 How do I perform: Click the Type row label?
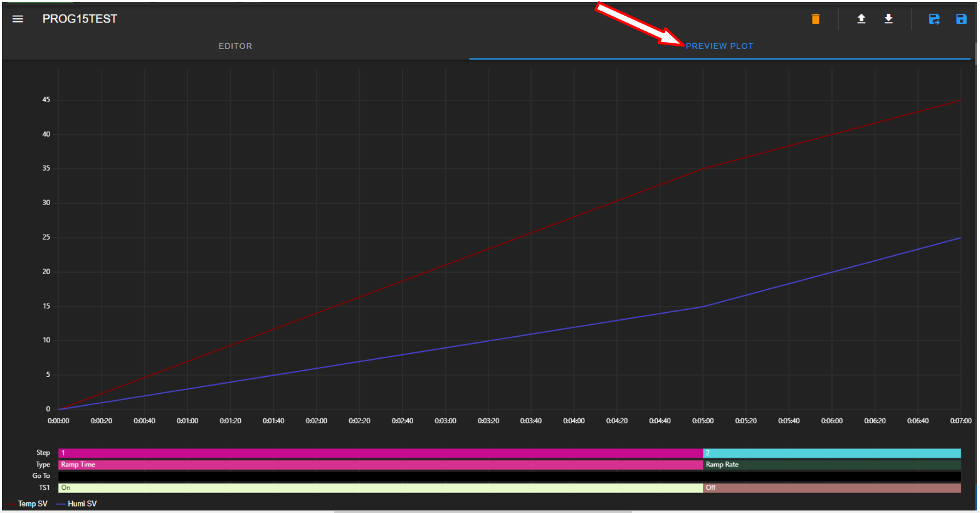coord(43,465)
